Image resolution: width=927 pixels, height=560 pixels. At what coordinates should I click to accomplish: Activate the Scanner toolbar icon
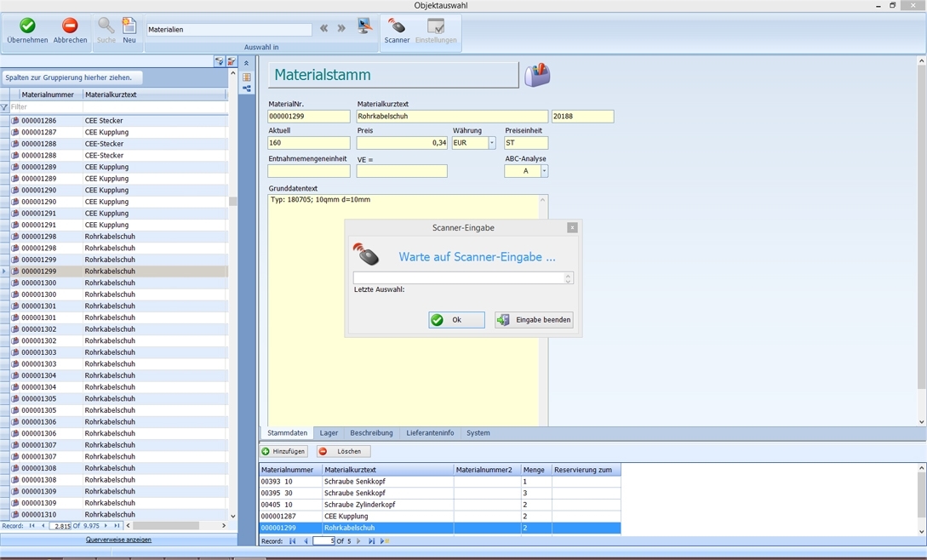[397, 26]
